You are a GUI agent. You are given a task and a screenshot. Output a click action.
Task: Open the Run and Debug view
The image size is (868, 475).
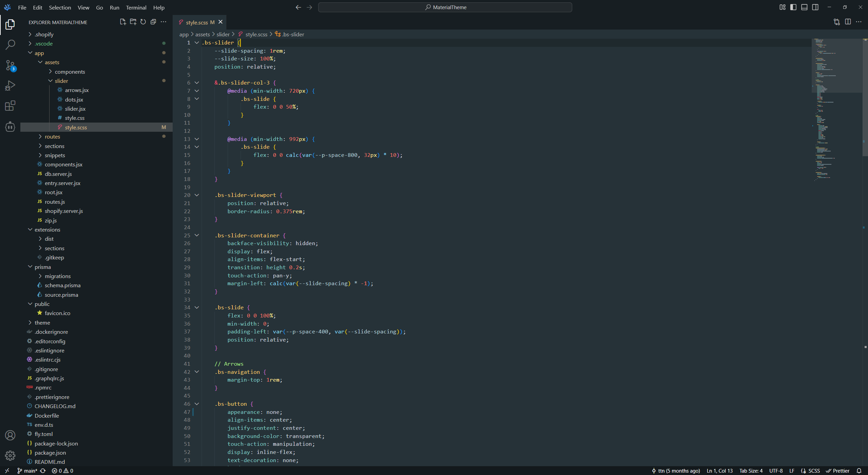[10, 86]
